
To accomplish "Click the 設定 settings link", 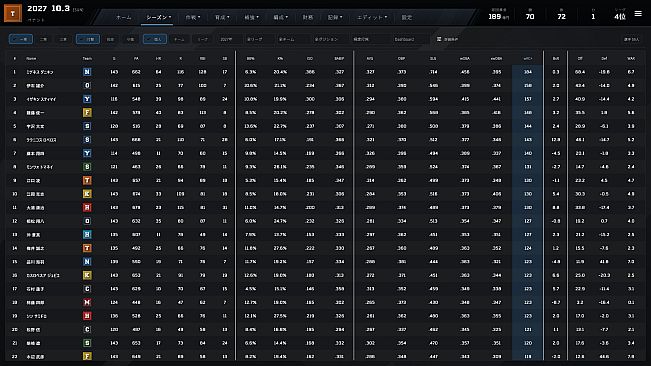I will (406, 17).
